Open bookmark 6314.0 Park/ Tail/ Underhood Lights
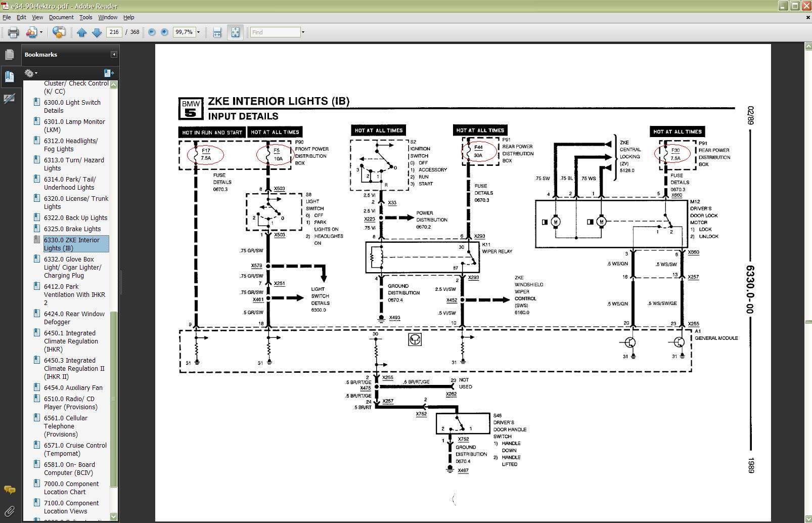 tap(70, 183)
